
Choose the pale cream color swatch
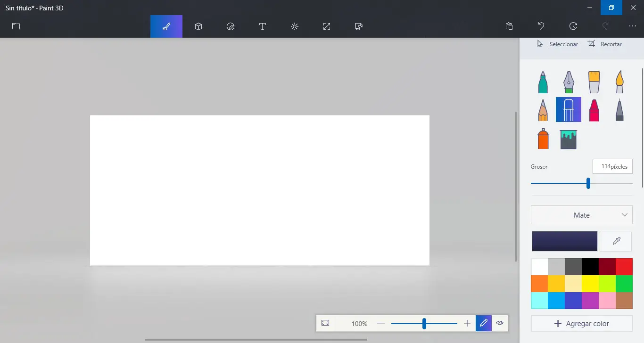coord(573,284)
